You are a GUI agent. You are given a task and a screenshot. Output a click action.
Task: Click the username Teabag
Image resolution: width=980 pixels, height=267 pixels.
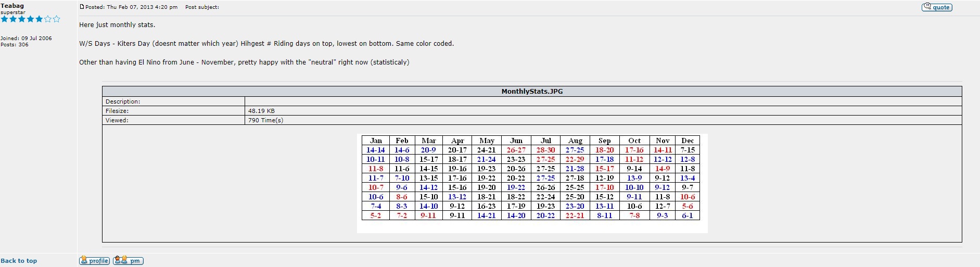point(12,6)
